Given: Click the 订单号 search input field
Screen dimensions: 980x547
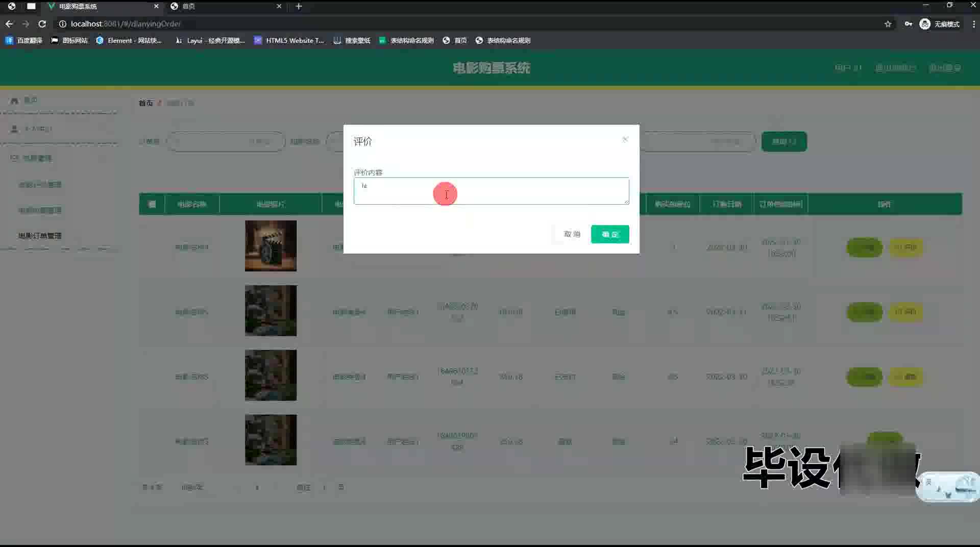Looking at the screenshot, I should point(226,141).
